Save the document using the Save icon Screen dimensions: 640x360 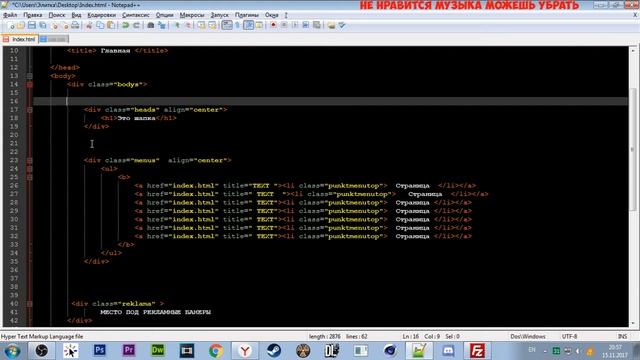pyautogui.click(x=32, y=25)
